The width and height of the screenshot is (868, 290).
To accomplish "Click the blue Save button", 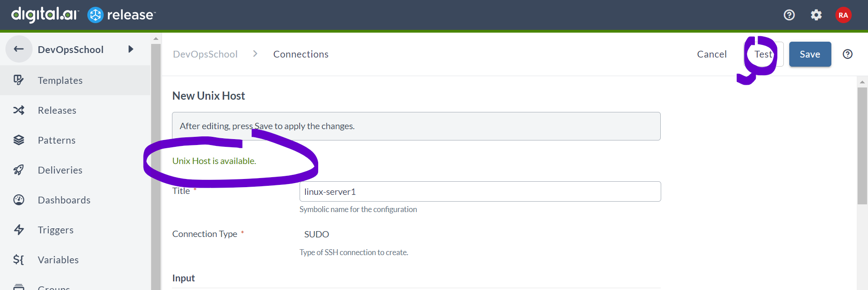I will pos(810,54).
